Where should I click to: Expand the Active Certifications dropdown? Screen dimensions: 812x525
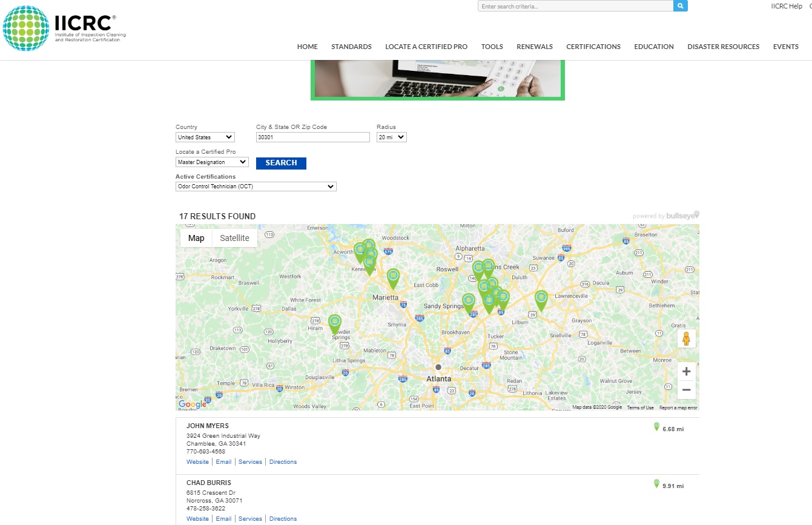click(256, 187)
